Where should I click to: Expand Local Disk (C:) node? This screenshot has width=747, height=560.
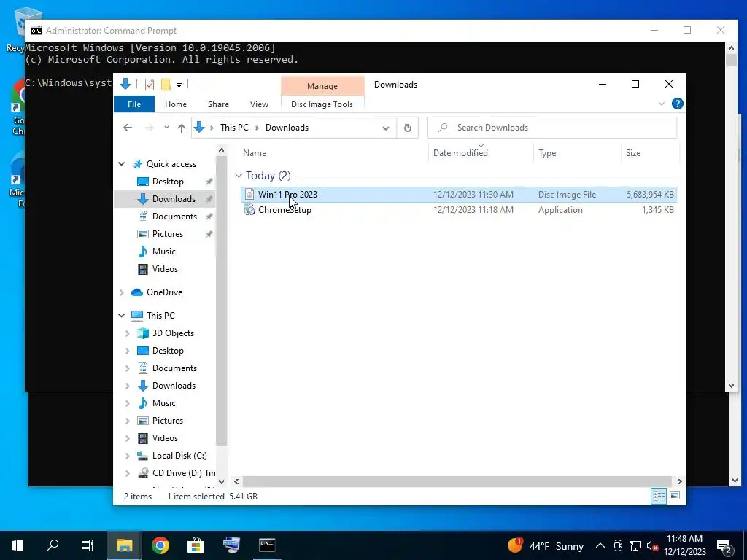pos(127,456)
